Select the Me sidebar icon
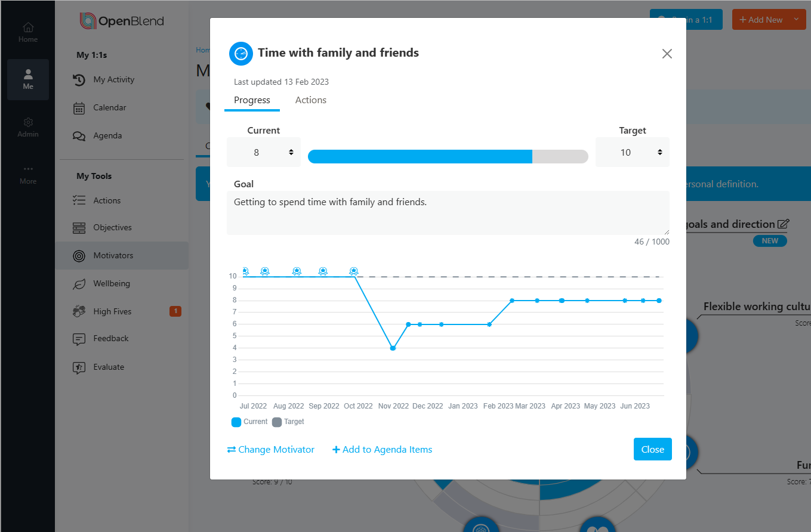Viewport: 811px width, 532px height. [x=27, y=79]
